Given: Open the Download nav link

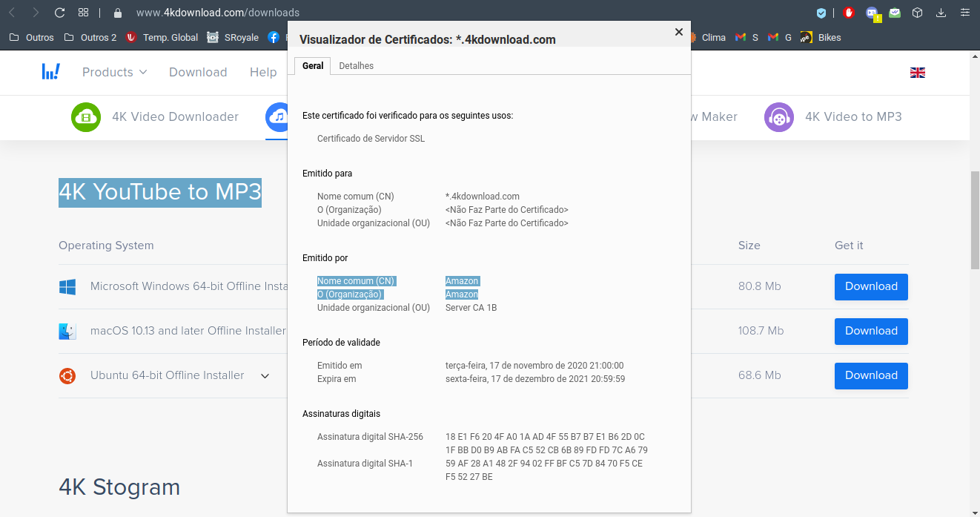Looking at the screenshot, I should pyautogui.click(x=198, y=72).
